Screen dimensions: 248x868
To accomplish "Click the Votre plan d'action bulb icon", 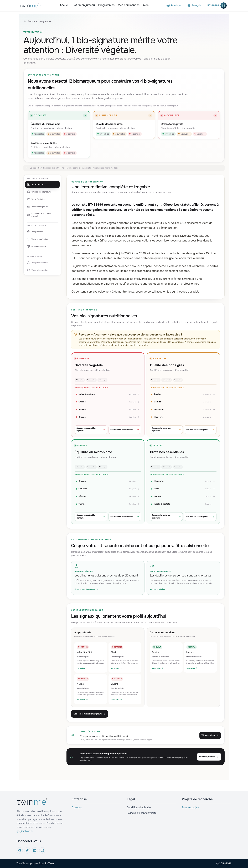I will pyautogui.click(x=28, y=239).
